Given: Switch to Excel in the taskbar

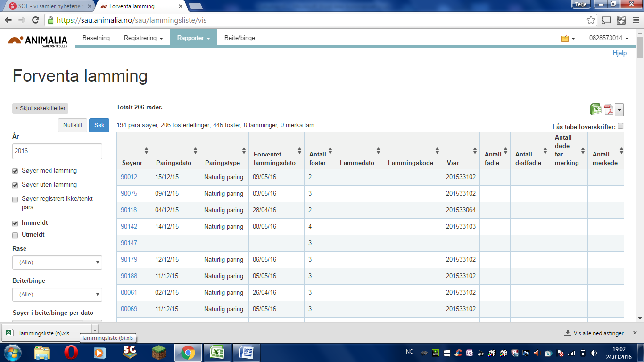Looking at the screenshot, I should [x=217, y=352].
